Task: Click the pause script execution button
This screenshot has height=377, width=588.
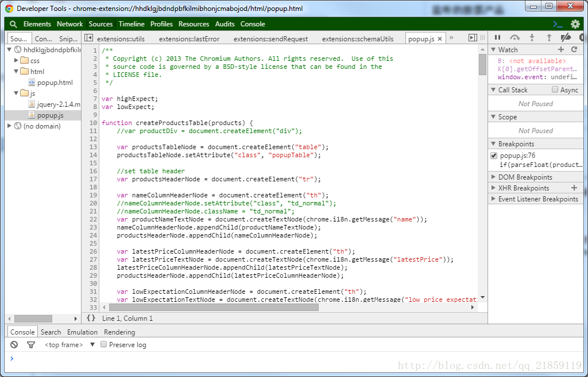Action: pos(497,38)
